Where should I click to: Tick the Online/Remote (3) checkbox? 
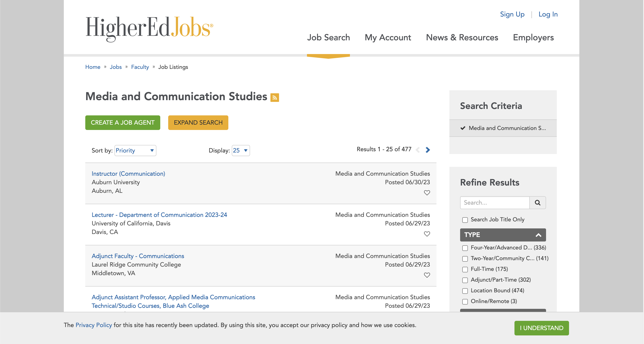pyautogui.click(x=465, y=302)
